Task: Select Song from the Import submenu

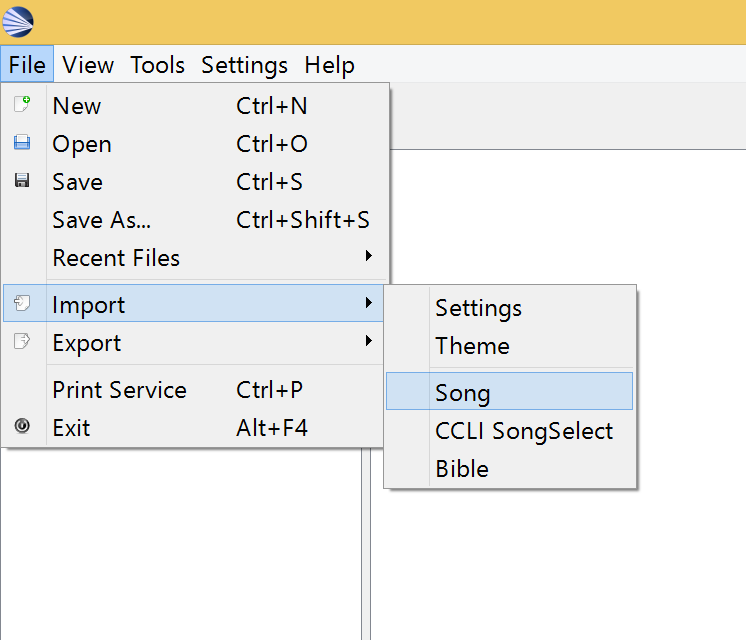Action: point(510,391)
